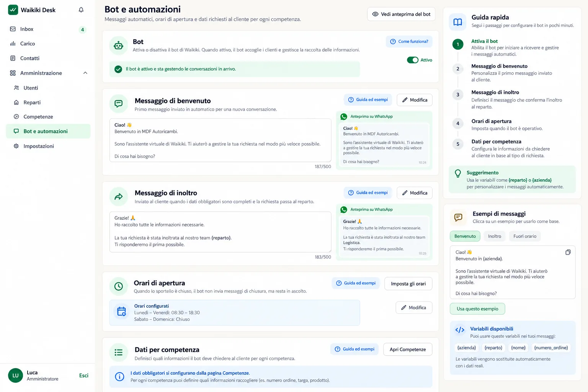Click WhatsApp icon in welcome preview
Viewport: 588px width, 392px height.
tap(344, 117)
